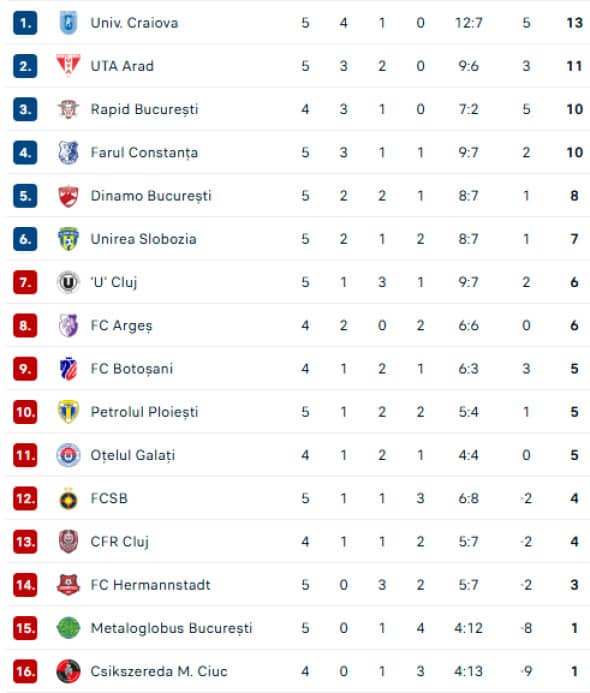Click the Univ. Craiova club logo

tap(69, 23)
